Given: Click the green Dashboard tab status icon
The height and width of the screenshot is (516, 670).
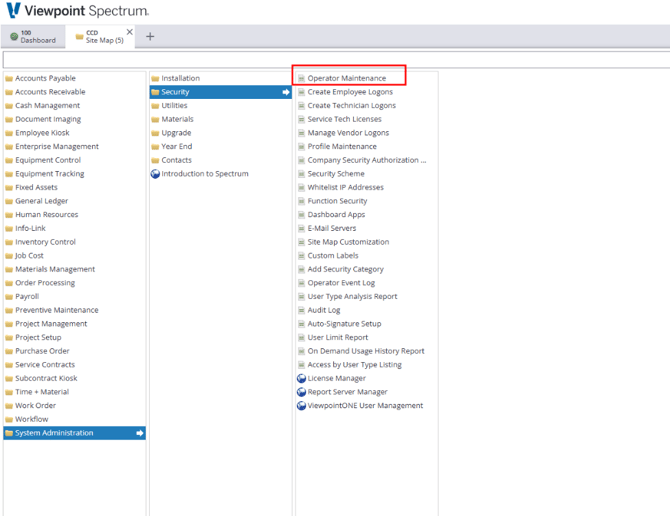Looking at the screenshot, I should tap(14, 36).
